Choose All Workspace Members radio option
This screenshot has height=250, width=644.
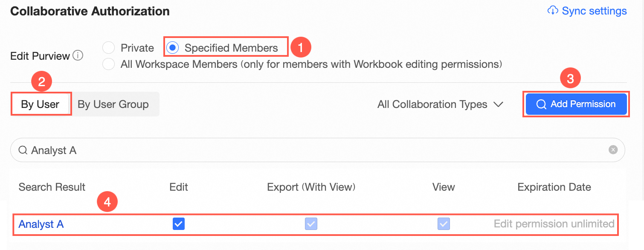[109, 64]
